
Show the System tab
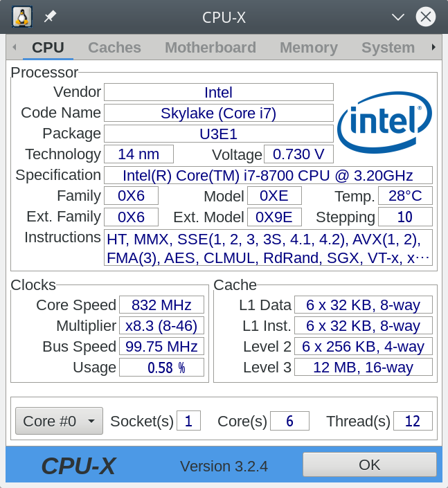[x=388, y=48]
